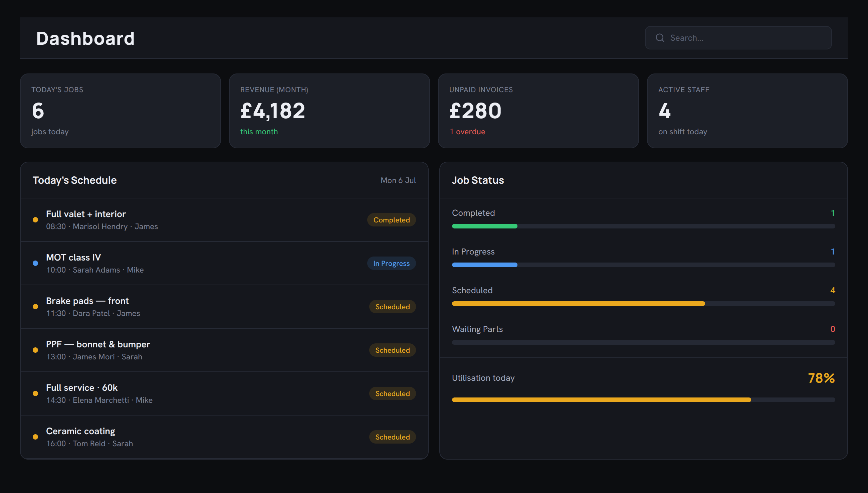Image resolution: width=868 pixels, height=493 pixels.
Task: Click the Scheduled badge on PPF bonnet row
Action: coord(393,350)
